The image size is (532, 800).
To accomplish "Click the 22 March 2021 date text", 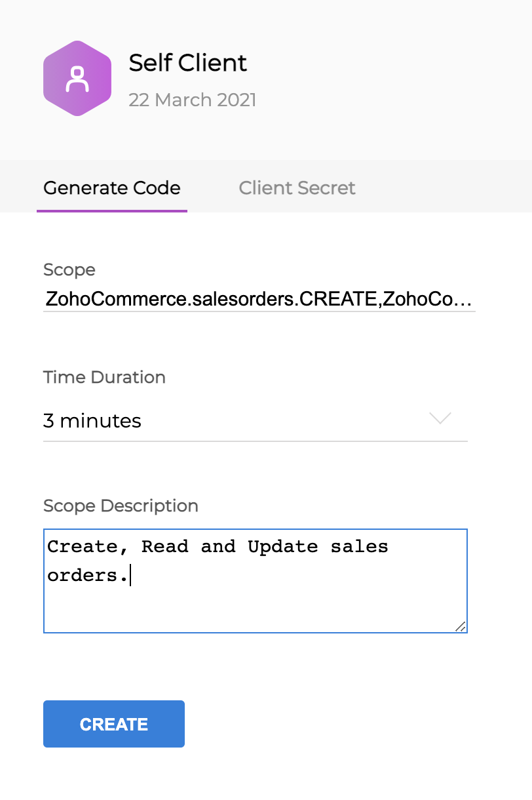I will [x=192, y=100].
